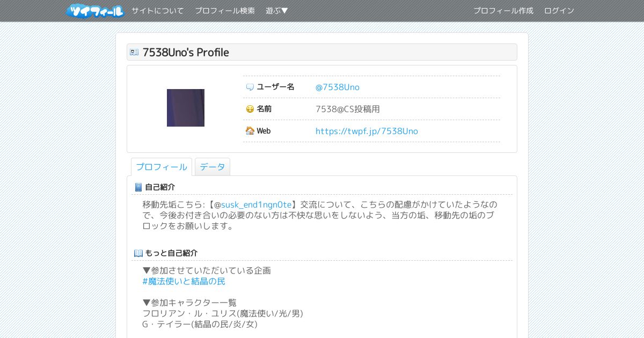Viewport: 644px width, 338px height.
Task: Click the house icon next to Web
Action: pyautogui.click(x=250, y=131)
